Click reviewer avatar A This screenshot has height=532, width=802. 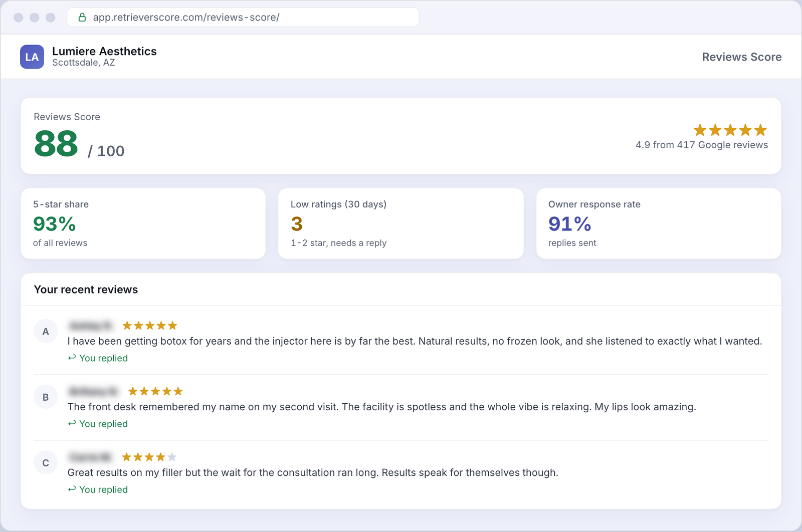46,331
